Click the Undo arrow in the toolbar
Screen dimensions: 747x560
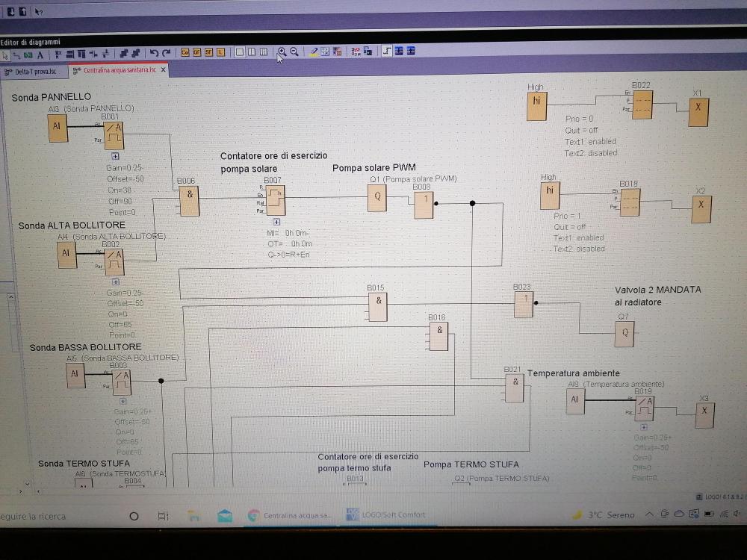coord(154,52)
